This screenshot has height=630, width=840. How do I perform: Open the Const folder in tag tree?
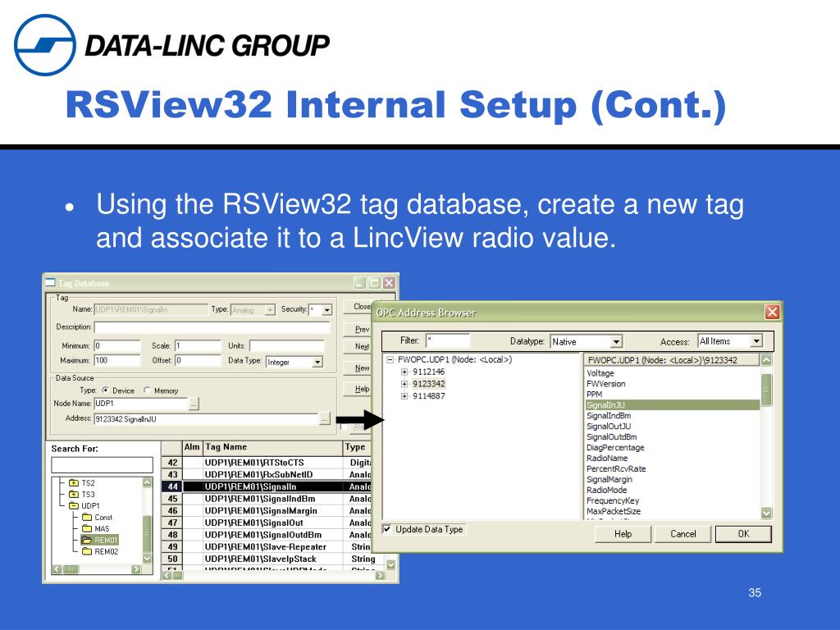(97, 517)
